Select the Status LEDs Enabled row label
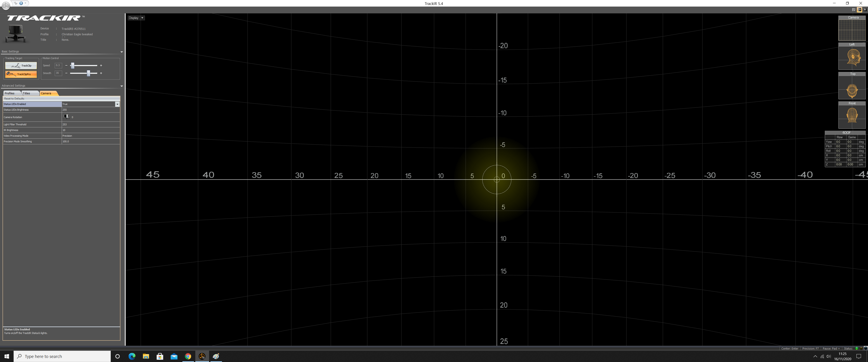Viewport: 868px width, 362px height. (32, 104)
